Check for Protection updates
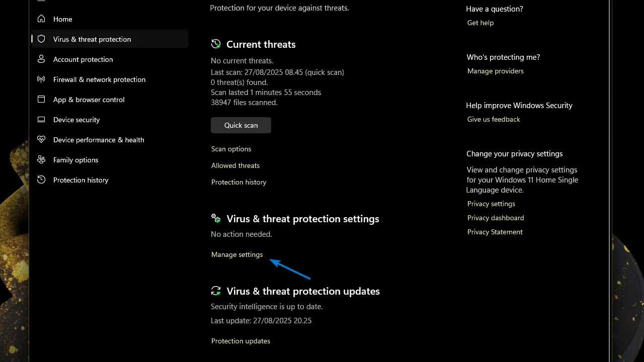Viewport: 644px width, 362px height. point(240,341)
